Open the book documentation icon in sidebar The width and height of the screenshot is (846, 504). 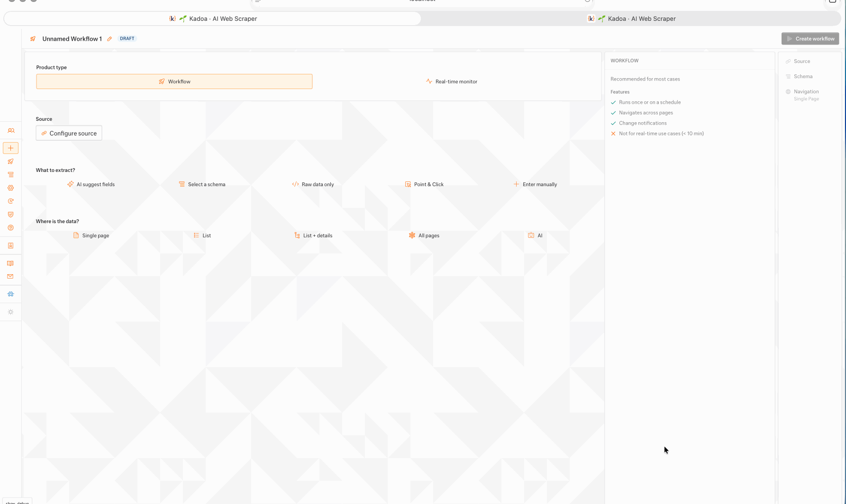click(10, 263)
